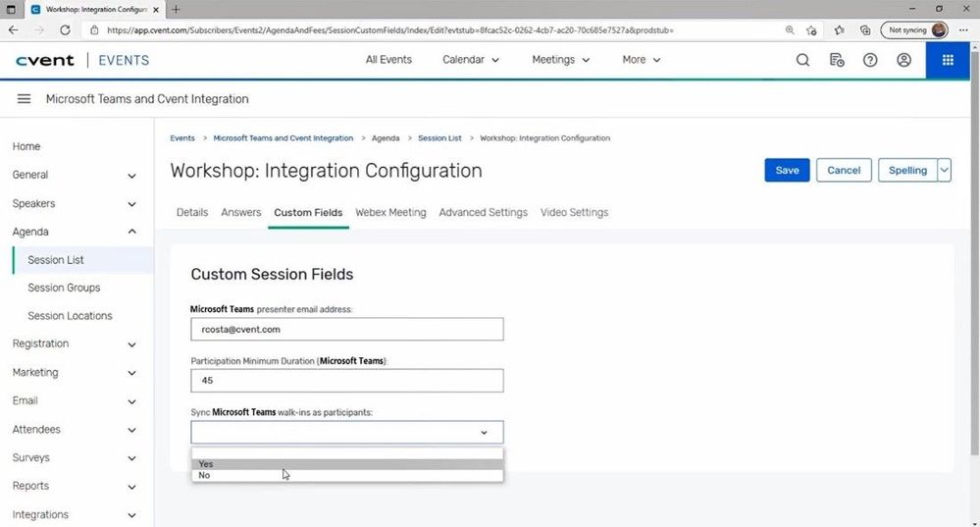Follow the Events breadcrumb link
Screen dimensions: 980x527
182,138
